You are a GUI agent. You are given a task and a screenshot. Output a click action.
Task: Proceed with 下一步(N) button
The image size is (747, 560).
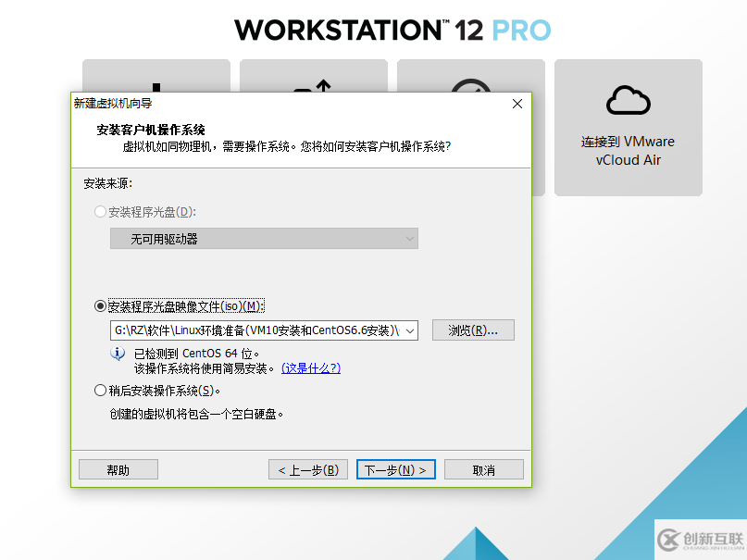[x=396, y=470]
